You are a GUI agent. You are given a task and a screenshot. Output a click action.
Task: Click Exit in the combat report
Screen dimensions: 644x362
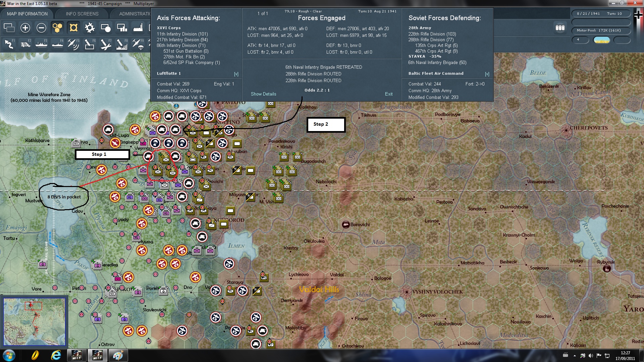click(x=389, y=94)
